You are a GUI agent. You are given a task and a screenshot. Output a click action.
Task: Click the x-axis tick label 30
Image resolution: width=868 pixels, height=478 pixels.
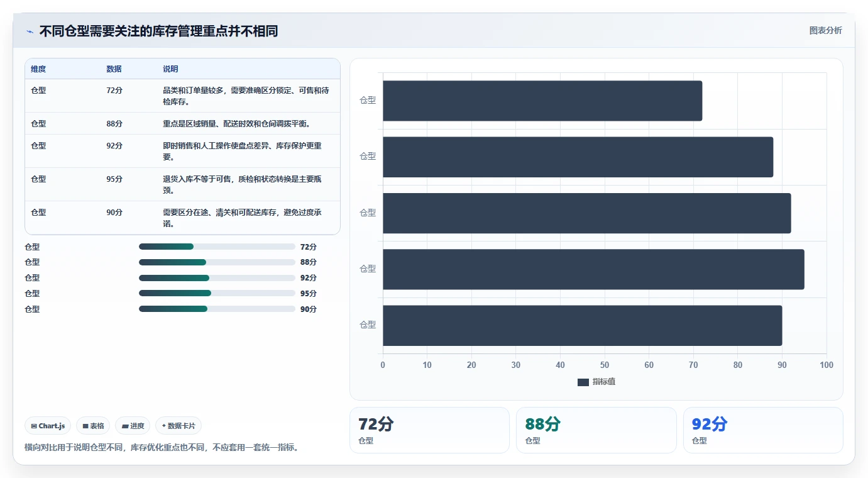516,365
